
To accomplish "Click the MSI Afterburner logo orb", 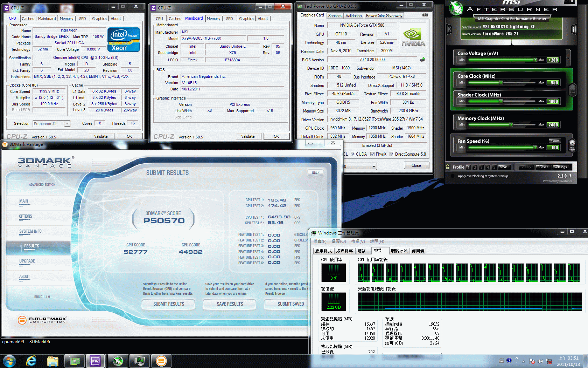I will pyautogui.click(x=456, y=8).
